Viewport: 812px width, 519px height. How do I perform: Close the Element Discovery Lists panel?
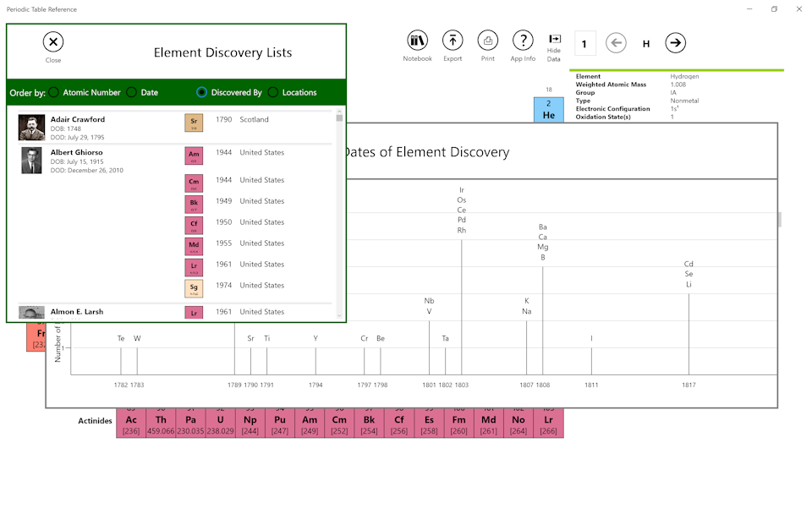(53, 42)
